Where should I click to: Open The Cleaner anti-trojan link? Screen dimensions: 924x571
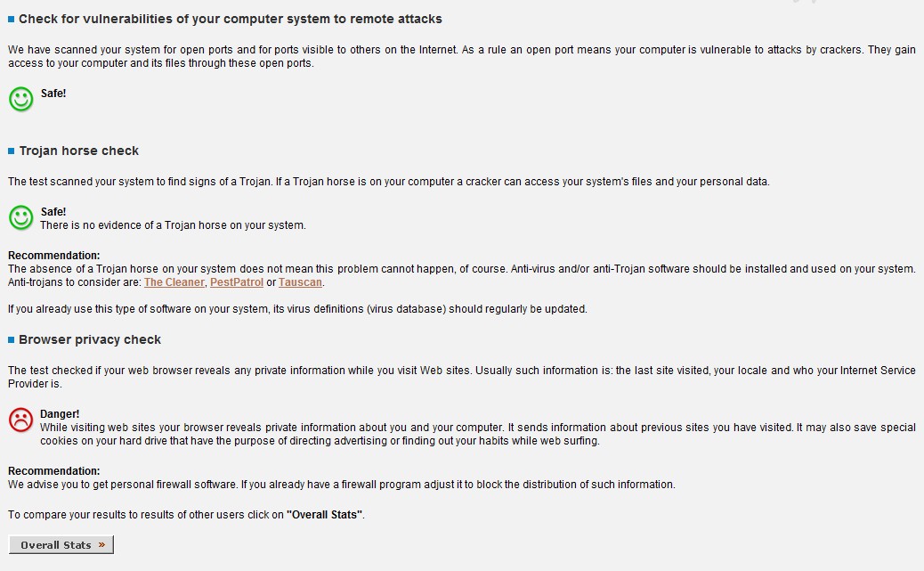174,282
